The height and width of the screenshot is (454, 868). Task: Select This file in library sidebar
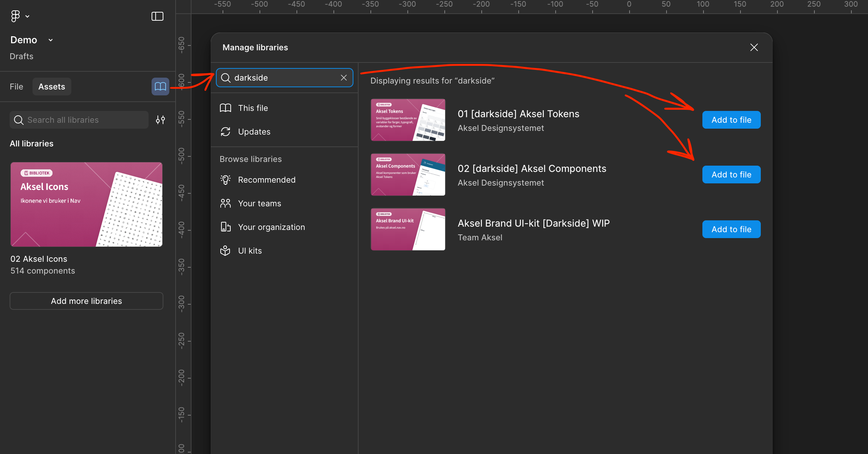(x=253, y=108)
